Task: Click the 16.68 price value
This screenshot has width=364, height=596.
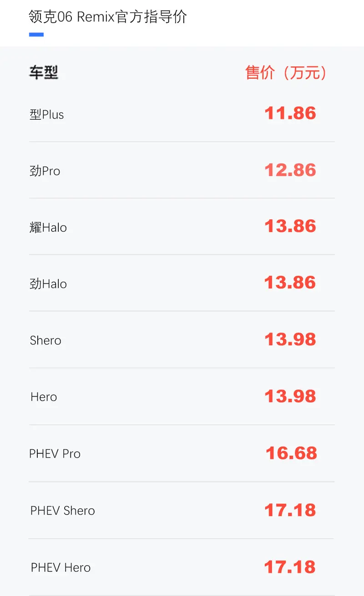Action: [x=291, y=453]
